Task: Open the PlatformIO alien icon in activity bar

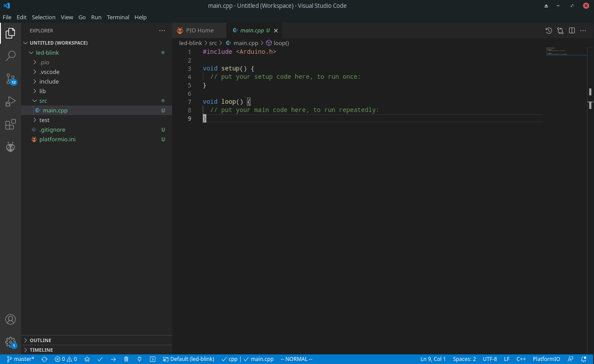Action: (11, 147)
